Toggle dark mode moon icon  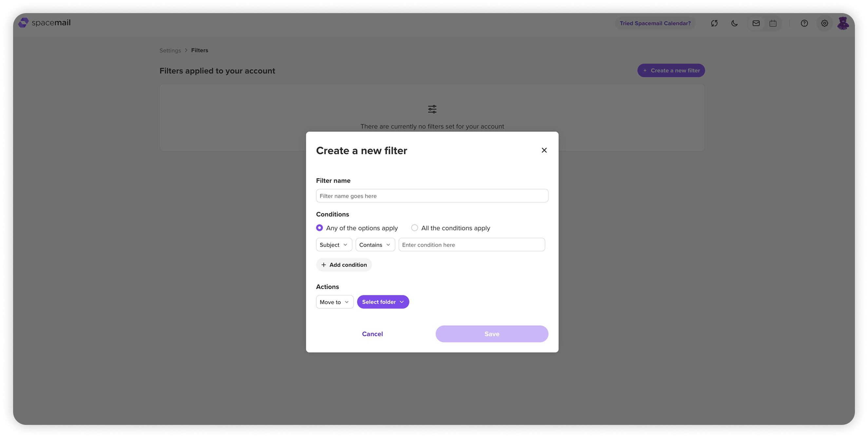(735, 23)
